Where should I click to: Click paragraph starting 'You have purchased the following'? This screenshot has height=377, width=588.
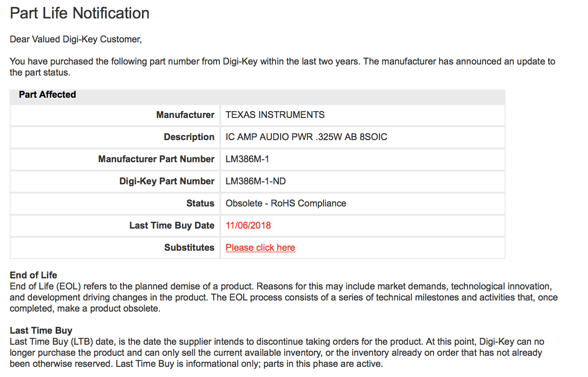282,67
